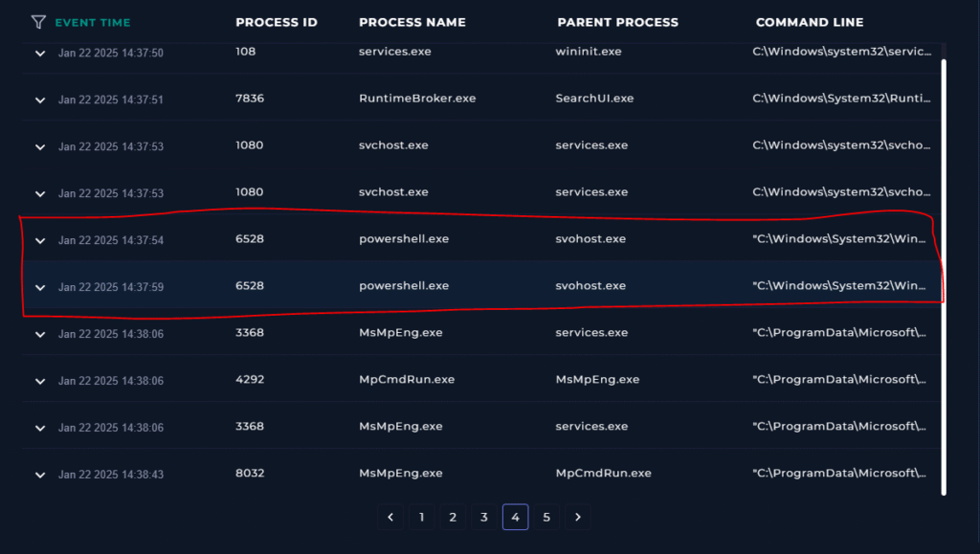
Task: Expand powershell.exe event at 14:37:54
Action: pos(40,240)
